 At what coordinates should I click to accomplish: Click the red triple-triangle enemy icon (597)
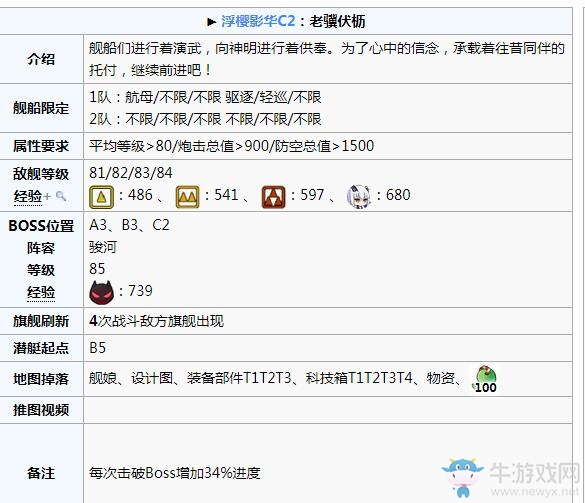(273, 197)
